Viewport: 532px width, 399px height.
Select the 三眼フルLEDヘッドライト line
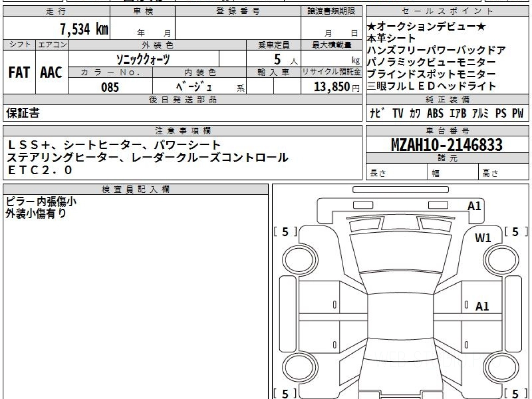coord(431,86)
